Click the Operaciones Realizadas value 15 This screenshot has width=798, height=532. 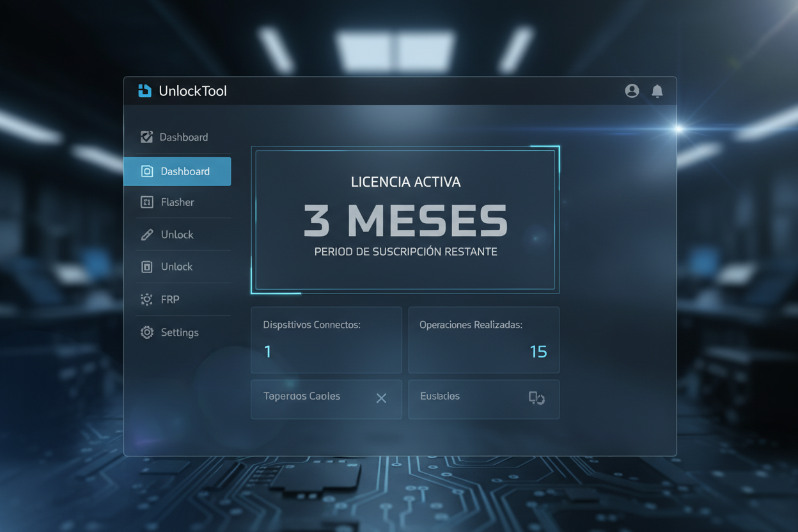(x=539, y=351)
